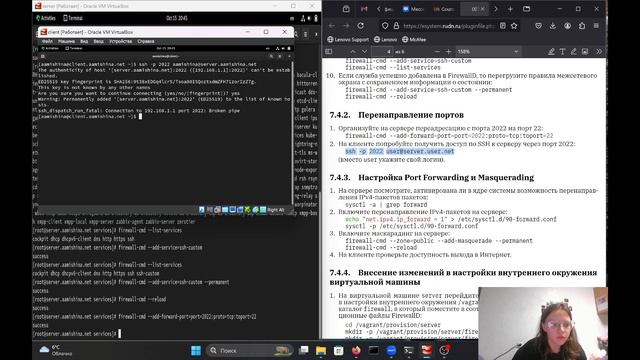Image resolution: width=640 pixels, height=360 pixels.
Task: Zoom in in the PDF viewer
Action: click(449, 51)
